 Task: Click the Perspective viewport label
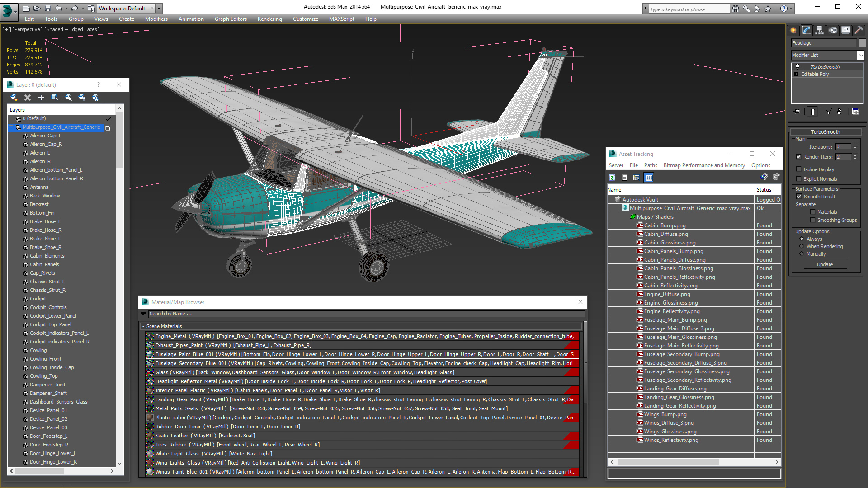[x=28, y=29]
